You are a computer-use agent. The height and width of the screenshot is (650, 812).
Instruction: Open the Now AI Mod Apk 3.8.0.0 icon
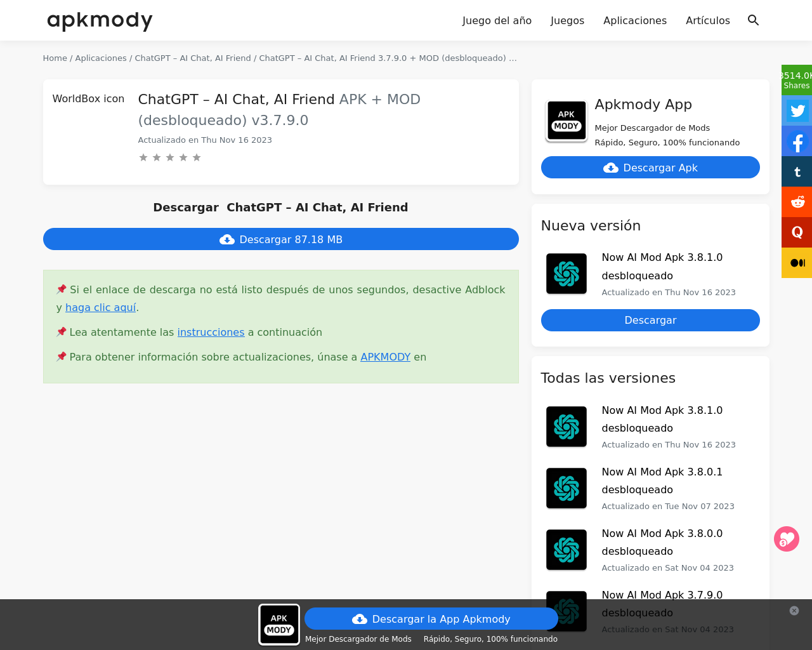(x=566, y=550)
